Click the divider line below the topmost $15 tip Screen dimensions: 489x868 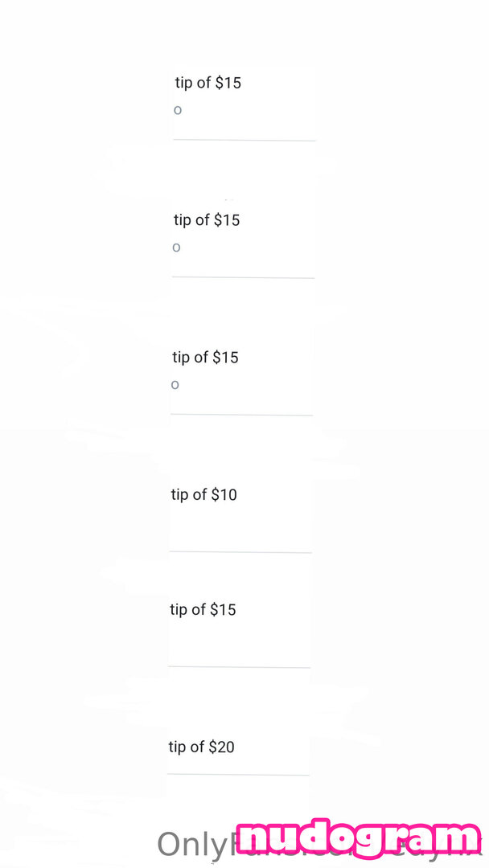[244, 141]
